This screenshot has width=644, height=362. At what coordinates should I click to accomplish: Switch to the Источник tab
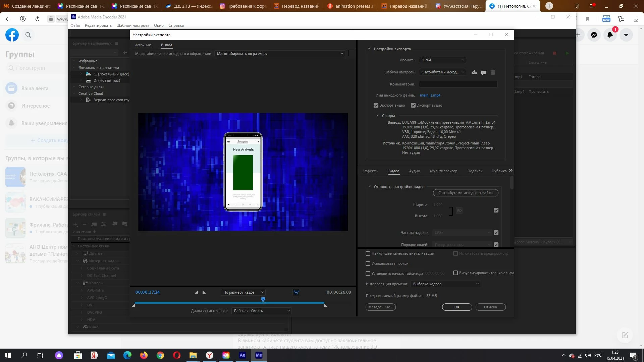click(143, 45)
